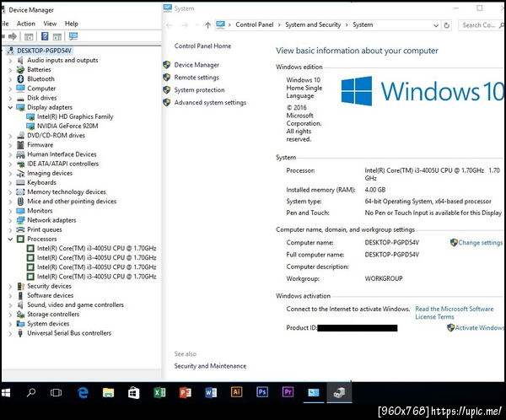
Task: Expand the Network adapters node
Action: [10, 220]
